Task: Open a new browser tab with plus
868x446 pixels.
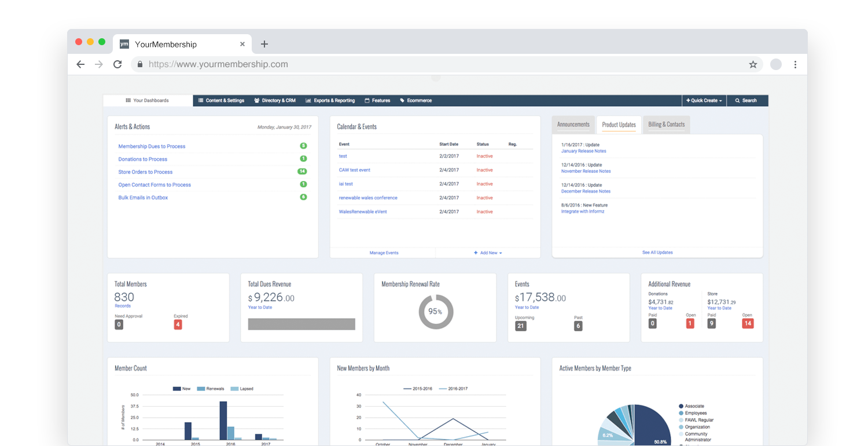Action: [x=264, y=44]
